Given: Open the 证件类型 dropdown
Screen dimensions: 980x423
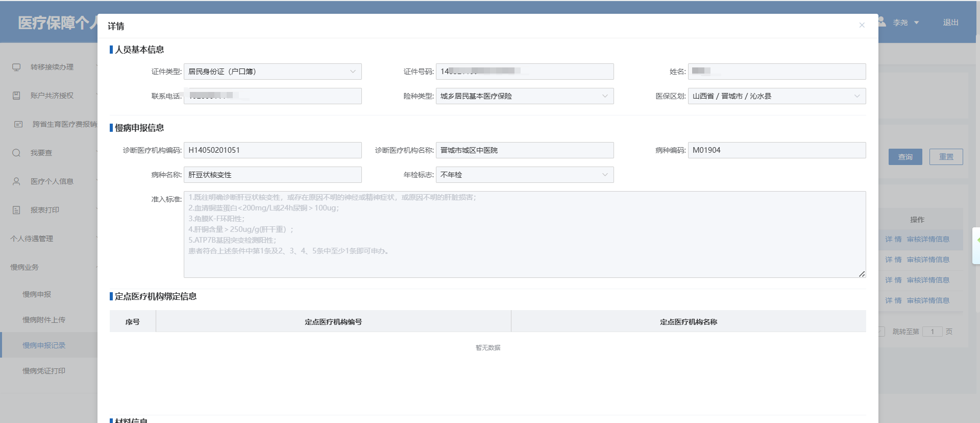Looking at the screenshot, I should pyautogui.click(x=273, y=72).
